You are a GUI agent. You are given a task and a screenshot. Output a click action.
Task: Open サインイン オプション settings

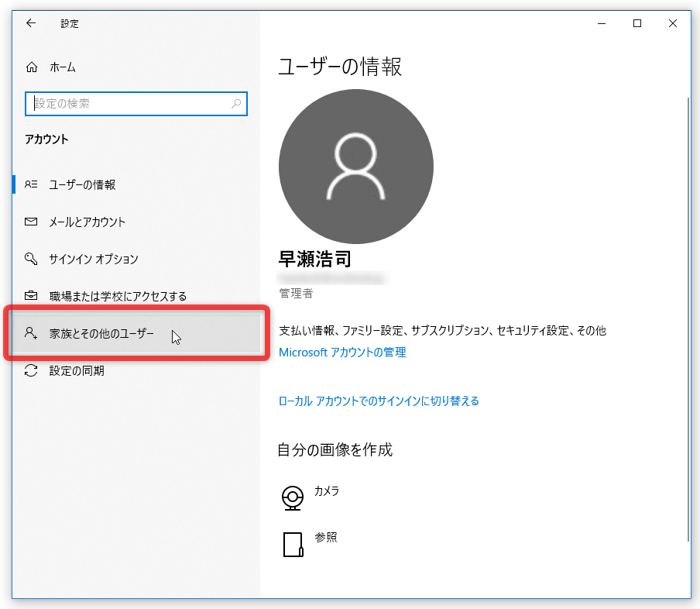pyautogui.click(x=136, y=259)
